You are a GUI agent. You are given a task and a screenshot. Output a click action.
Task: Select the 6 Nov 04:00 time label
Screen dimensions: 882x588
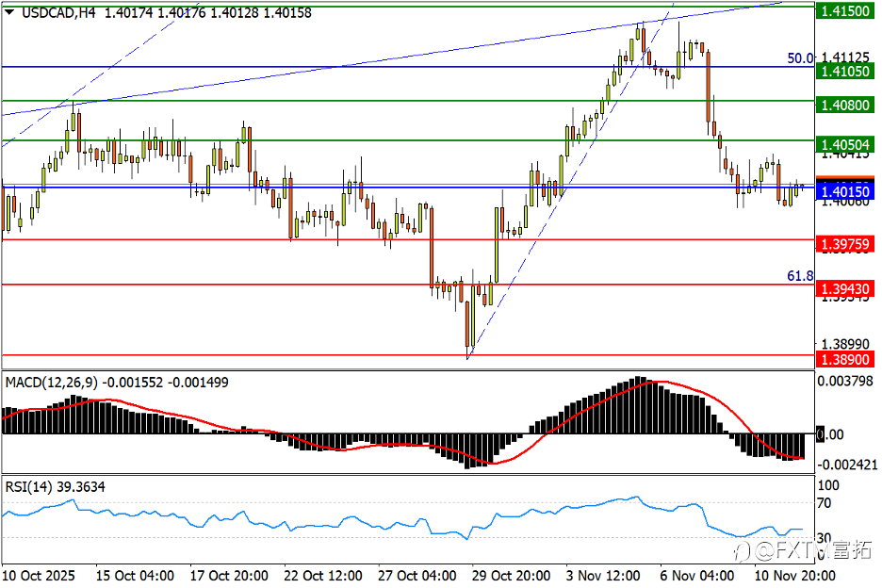(697, 576)
